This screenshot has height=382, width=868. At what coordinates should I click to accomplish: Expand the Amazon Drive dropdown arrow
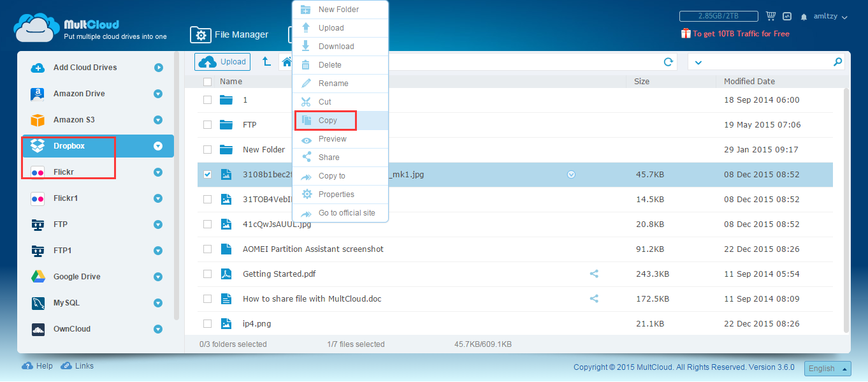click(x=158, y=94)
